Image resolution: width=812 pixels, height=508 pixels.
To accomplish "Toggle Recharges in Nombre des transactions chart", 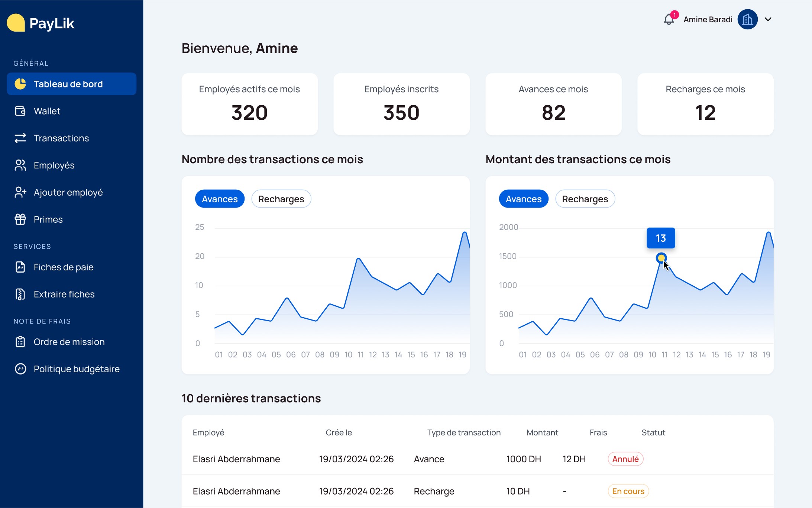I will [281, 199].
